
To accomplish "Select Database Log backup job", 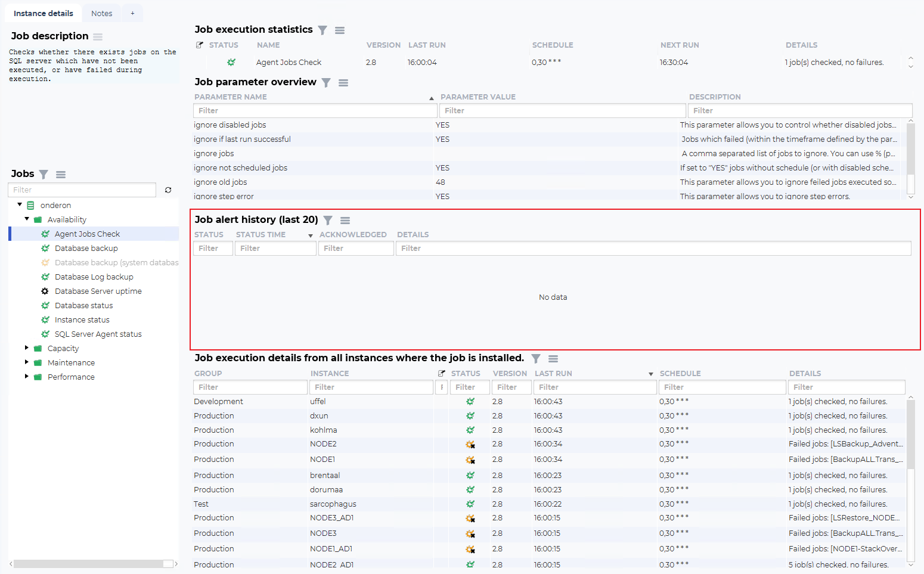I will pos(94,277).
